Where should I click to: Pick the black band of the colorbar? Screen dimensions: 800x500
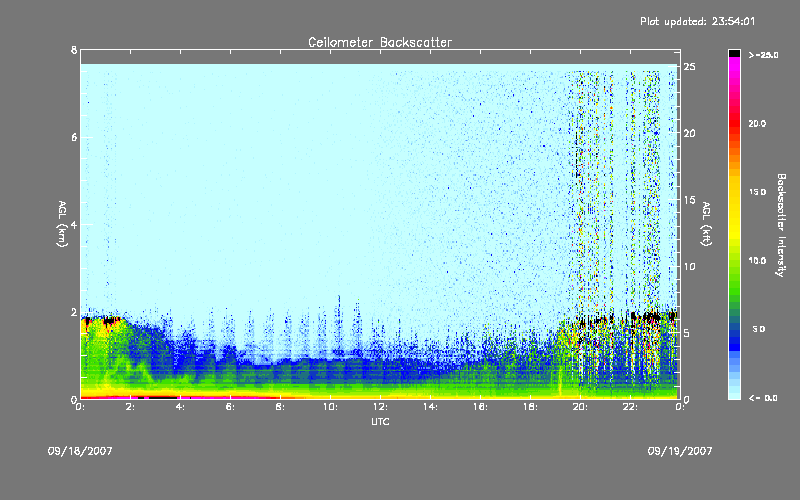(x=734, y=53)
